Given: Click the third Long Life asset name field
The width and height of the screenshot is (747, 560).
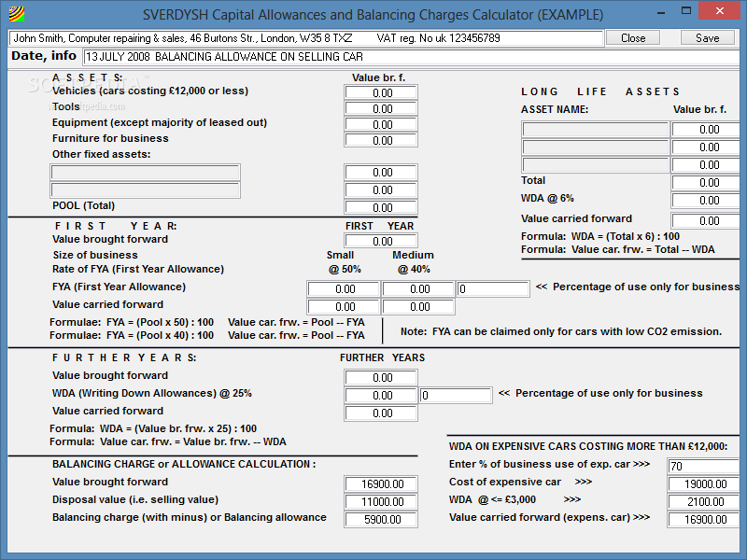Looking at the screenshot, I should (x=596, y=165).
